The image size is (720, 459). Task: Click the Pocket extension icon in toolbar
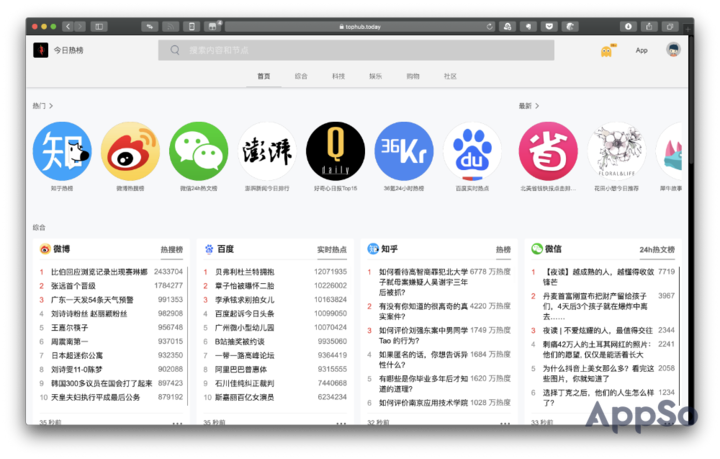point(549,27)
